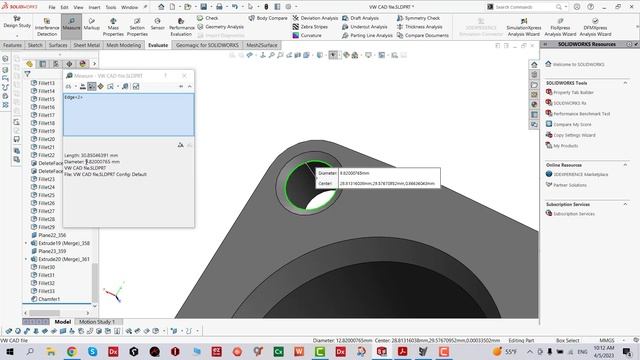The image size is (640, 360).
Task: Open Symmetry Check
Action: pyautogui.click(x=418, y=18)
